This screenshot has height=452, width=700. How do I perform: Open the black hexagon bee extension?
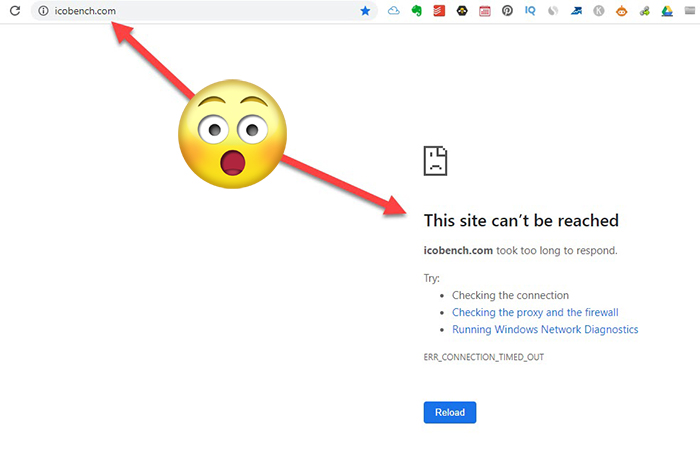coord(462,11)
